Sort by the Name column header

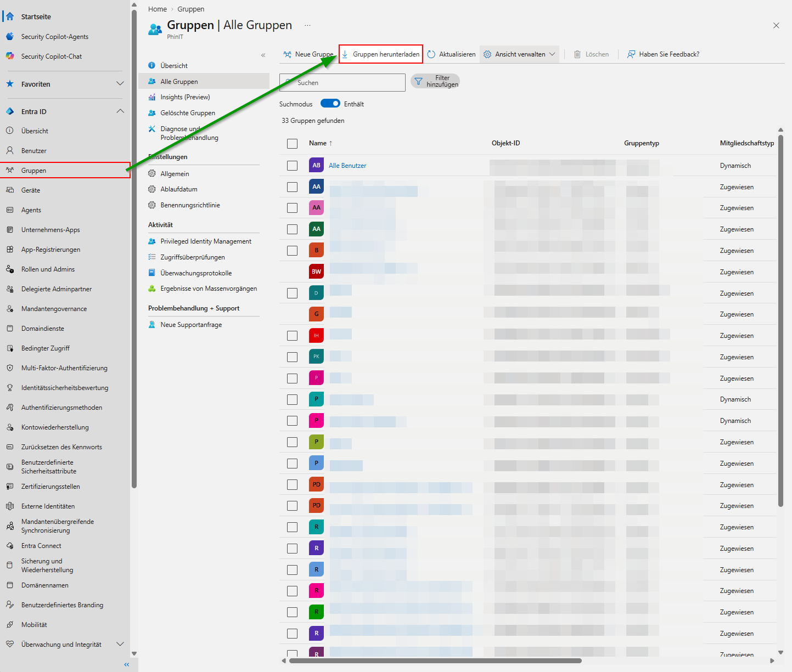[321, 143]
